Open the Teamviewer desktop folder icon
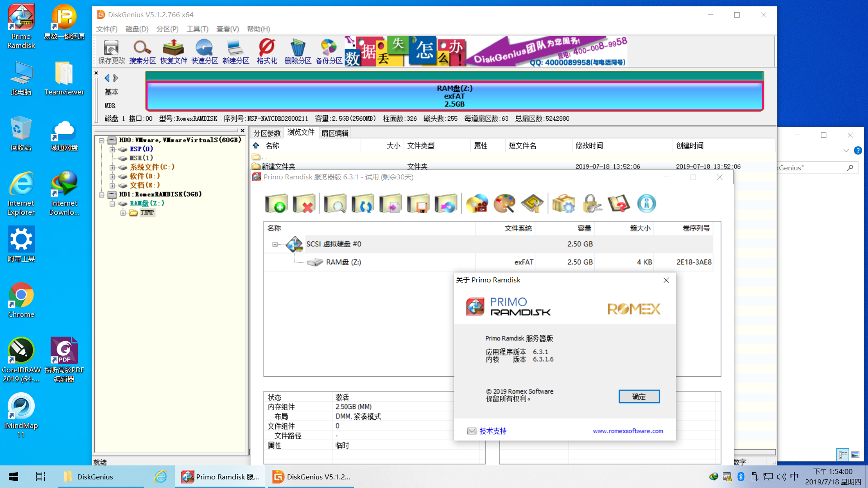Image resolution: width=868 pixels, height=488 pixels. pos(64,78)
